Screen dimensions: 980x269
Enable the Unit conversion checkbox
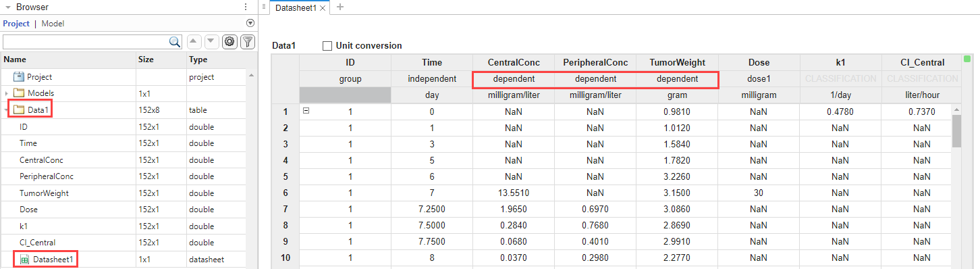click(327, 46)
